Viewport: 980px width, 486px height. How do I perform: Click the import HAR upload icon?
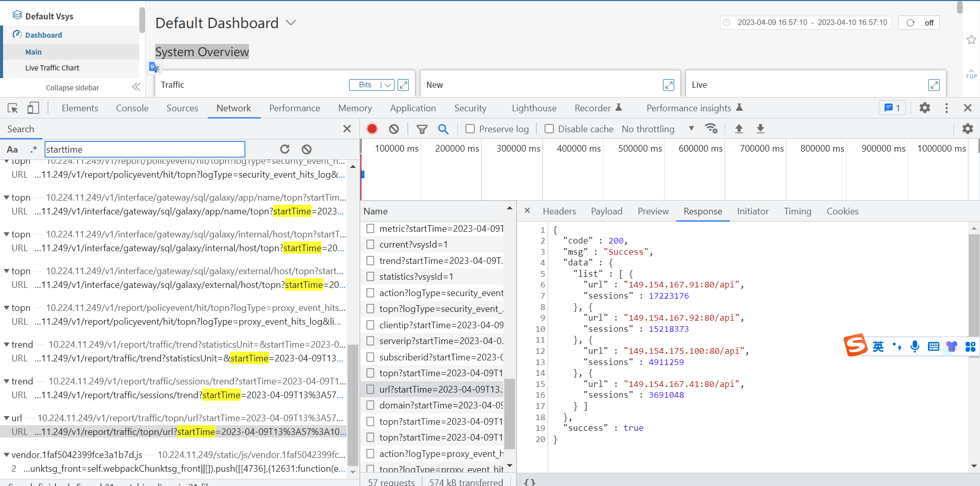[x=739, y=129]
